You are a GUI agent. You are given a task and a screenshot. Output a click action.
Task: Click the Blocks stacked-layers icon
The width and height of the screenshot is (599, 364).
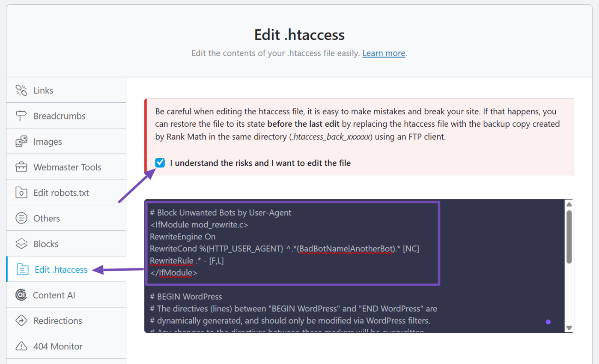click(x=21, y=244)
